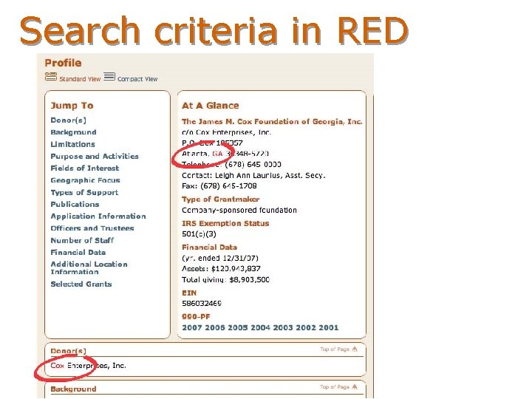Screen dimensions: 532x399
Task: Click the c/o Cox Enterprises, Inc. address line
Action: 227,132
